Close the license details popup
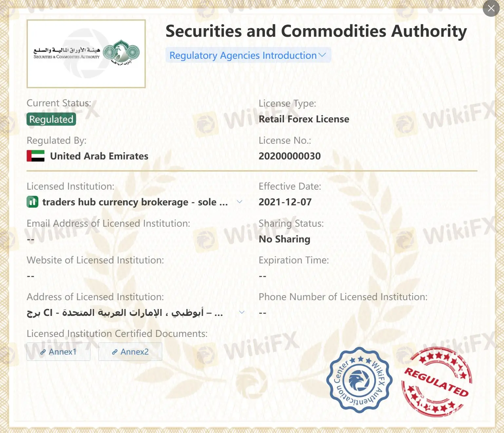The image size is (504, 433). coord(491,8)
